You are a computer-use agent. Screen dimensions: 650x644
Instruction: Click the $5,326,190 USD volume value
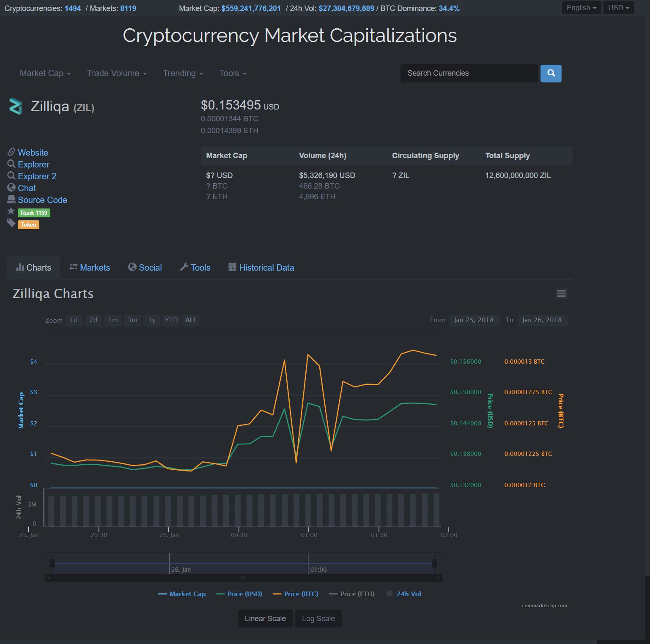[x=327, y=175]
